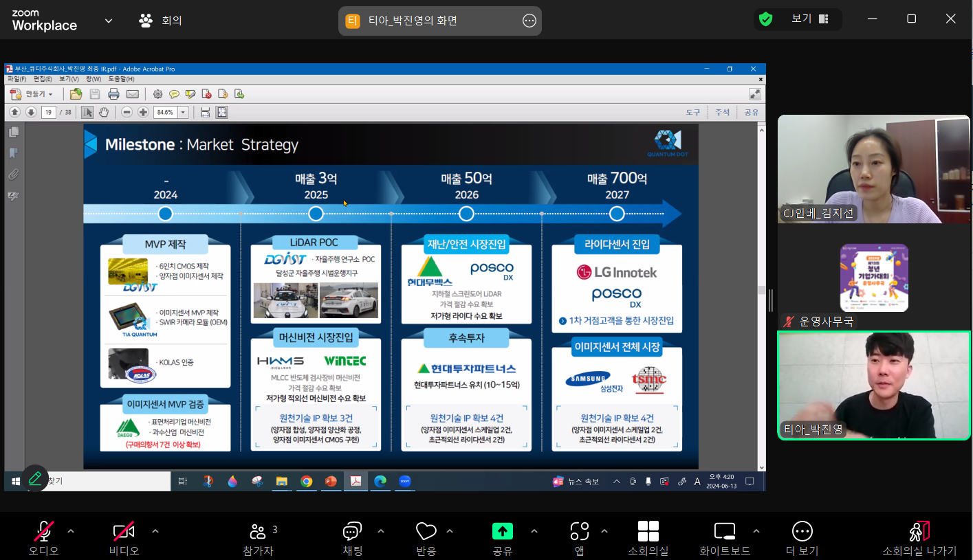Open screen share options ellipsis button

pos(529,21)
